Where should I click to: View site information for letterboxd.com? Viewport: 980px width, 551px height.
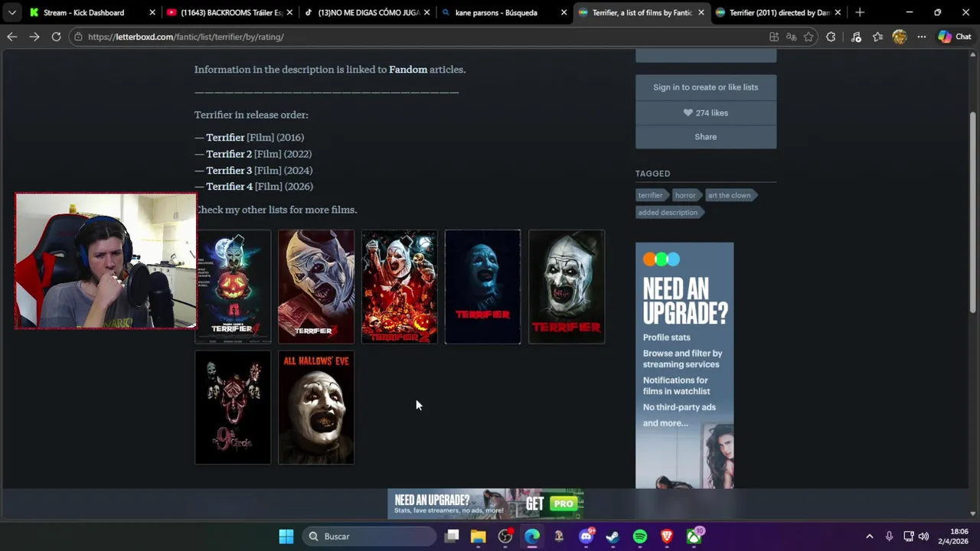(x=78, y=37)
